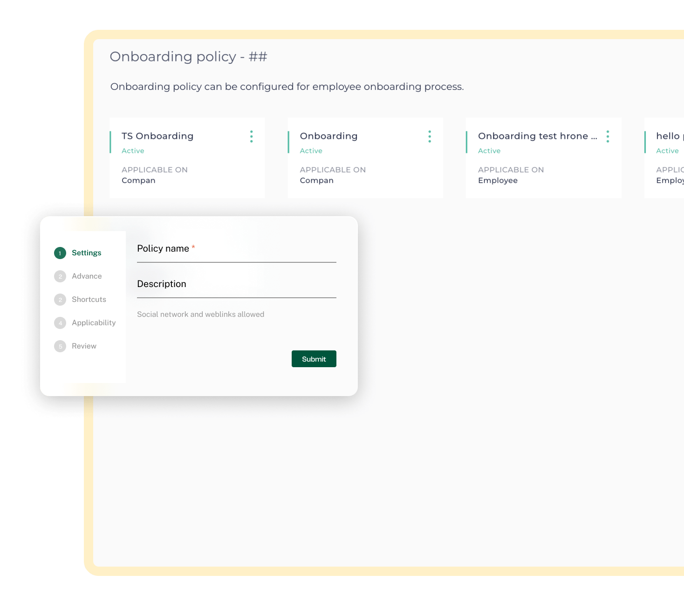The image size is (684, 616).
Task: Click the step 5 circle beside Review
Action: pyautogui.click(x=60, y=346)
